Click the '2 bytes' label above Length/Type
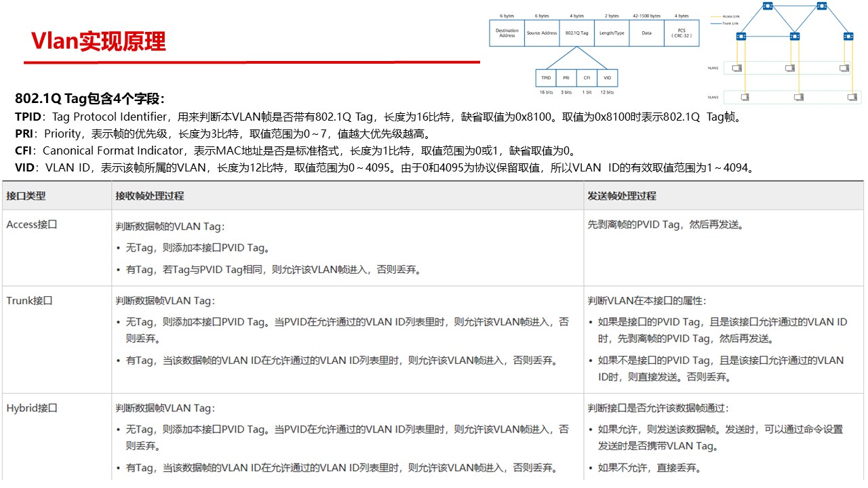 612,16
